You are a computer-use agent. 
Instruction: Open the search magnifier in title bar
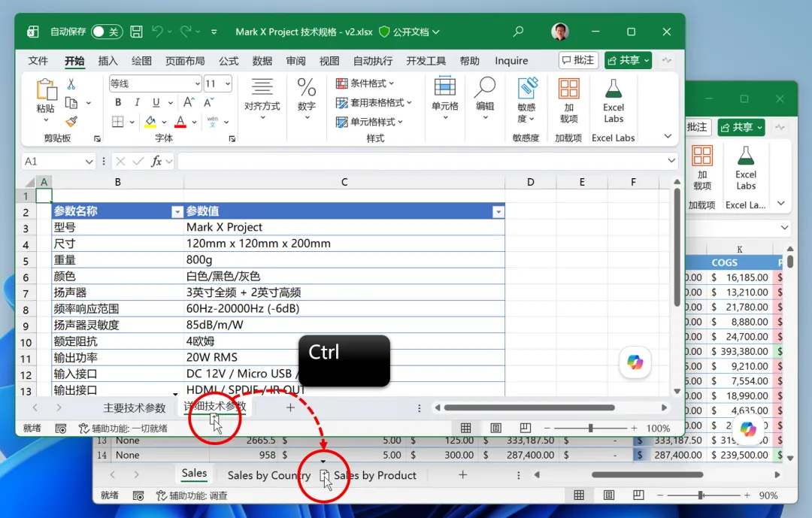click(x=518, y=32)
